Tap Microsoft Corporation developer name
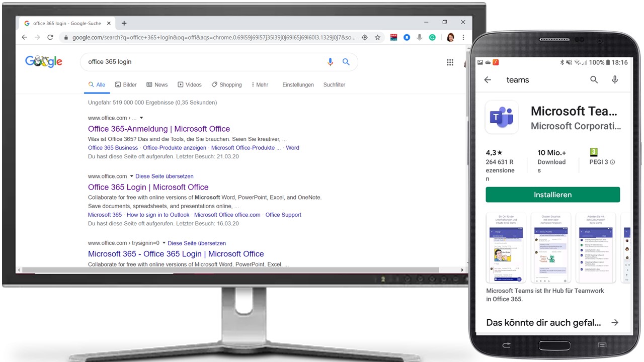Image resolution: width=644 pixels, height=362 pixels. click(x=576, y=126)
